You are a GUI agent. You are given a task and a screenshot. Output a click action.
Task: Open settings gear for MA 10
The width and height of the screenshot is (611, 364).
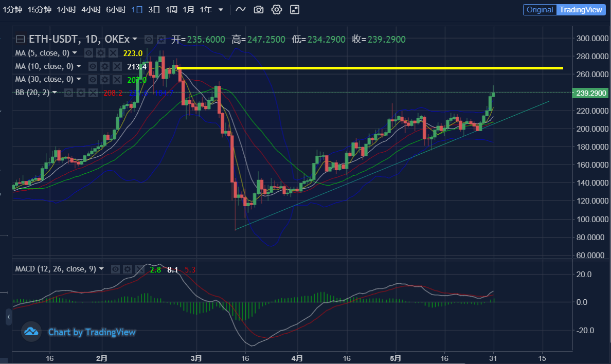tap(105, 67)
